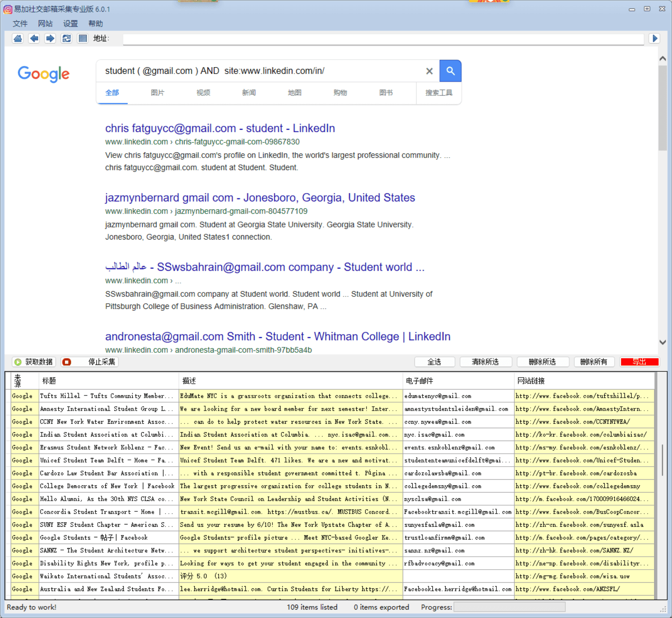Click the go arrow beside the address bar
Viewport: 672px width, 618px height.
655,39
